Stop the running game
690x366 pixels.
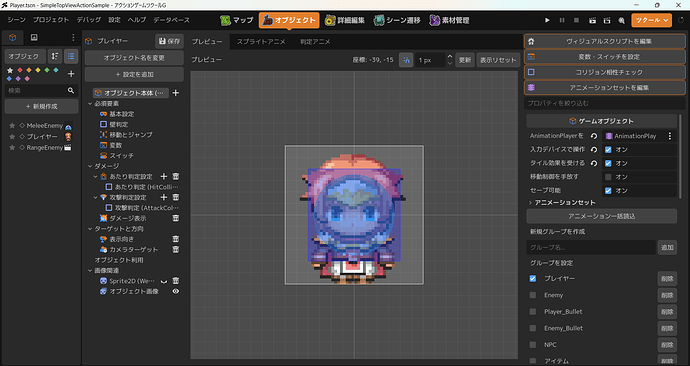tap(576, 20)
